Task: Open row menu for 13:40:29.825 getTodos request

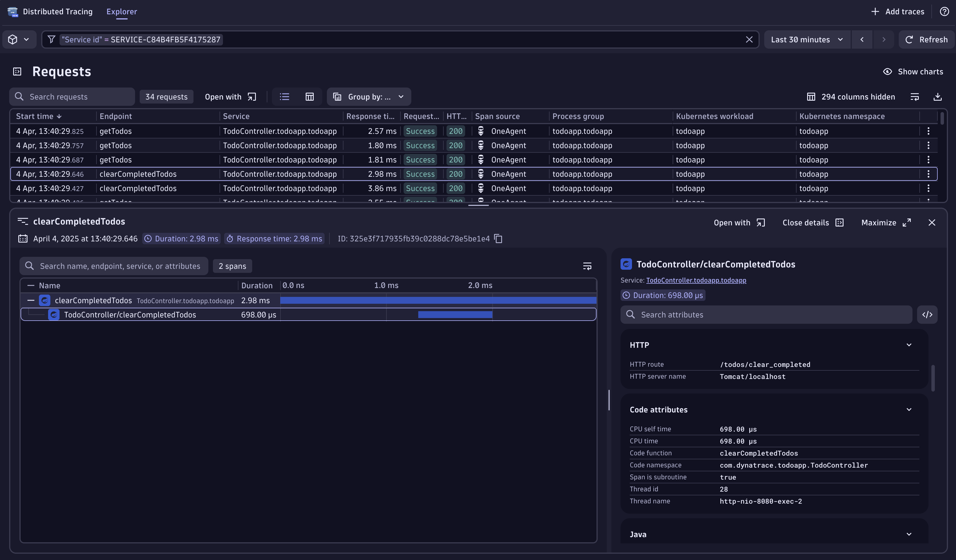Action: coord(928,131)
